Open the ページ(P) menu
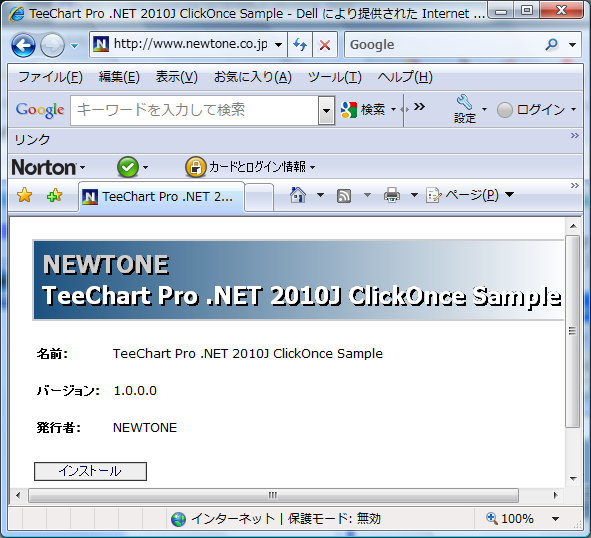Viewport: 591px width, 538px height. coord(470,195)
